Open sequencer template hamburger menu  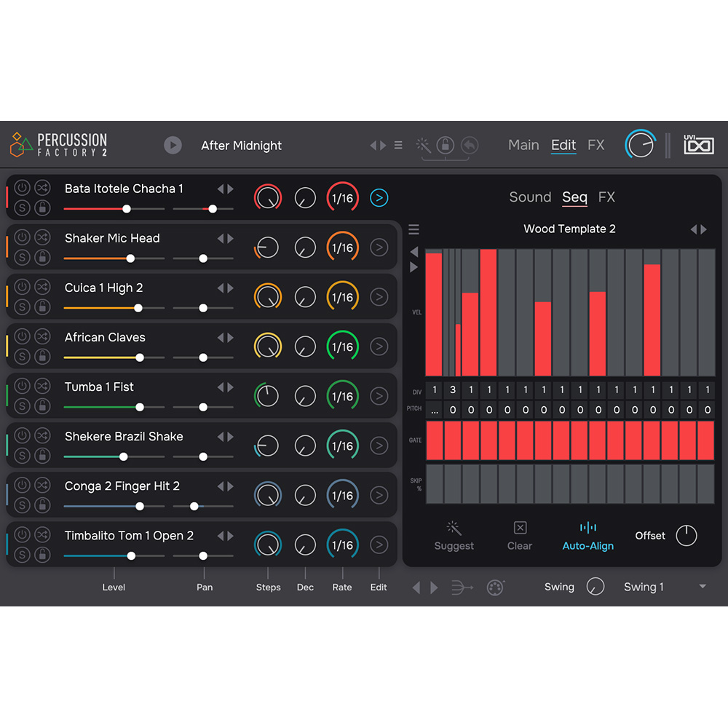coord(414,229)
